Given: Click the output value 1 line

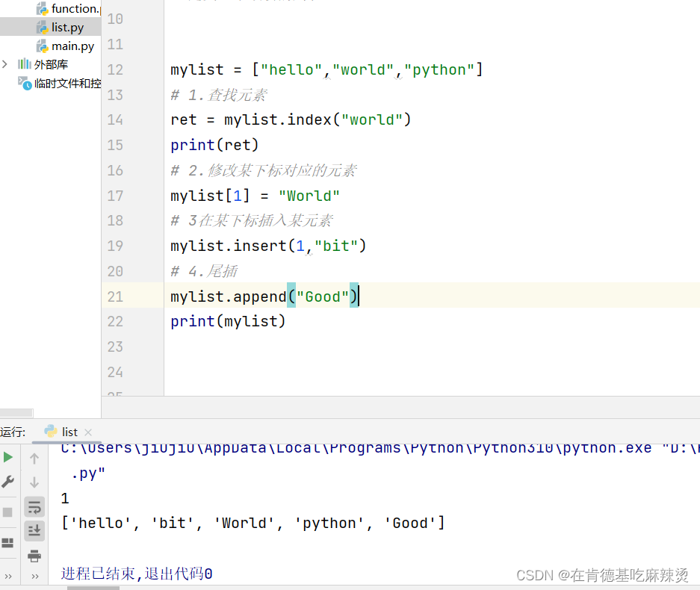Looking at the screenshot, I should pos(65,498).
